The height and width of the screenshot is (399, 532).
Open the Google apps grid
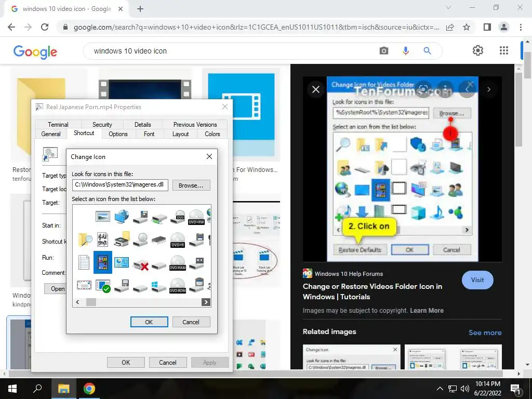(x=504, y=50)
